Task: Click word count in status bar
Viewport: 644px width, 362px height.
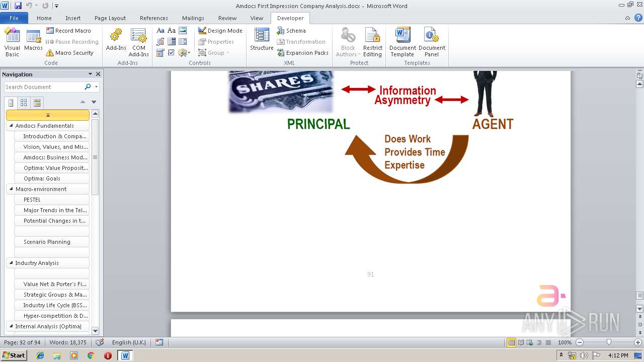Action: (68, 342)
